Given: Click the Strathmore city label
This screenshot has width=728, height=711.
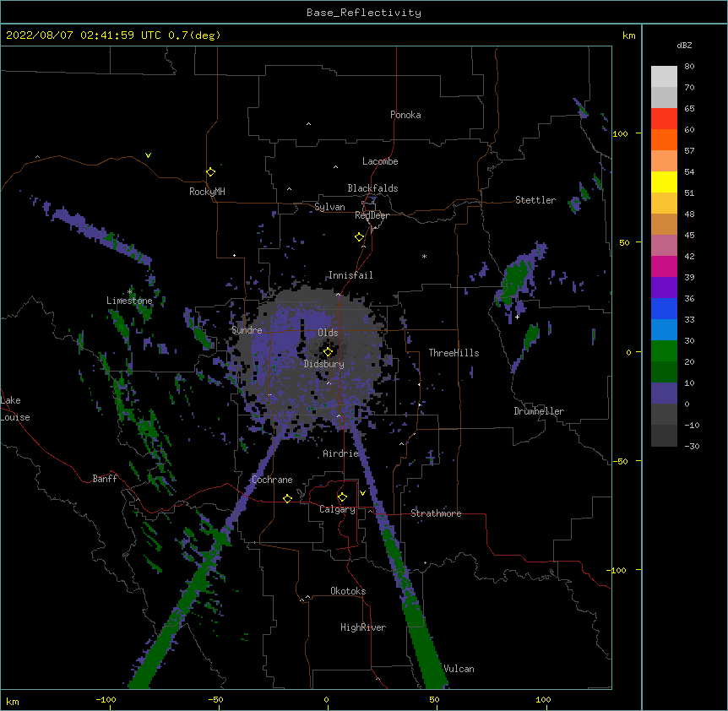Looking at the screenshot, I should coord(436,513).
